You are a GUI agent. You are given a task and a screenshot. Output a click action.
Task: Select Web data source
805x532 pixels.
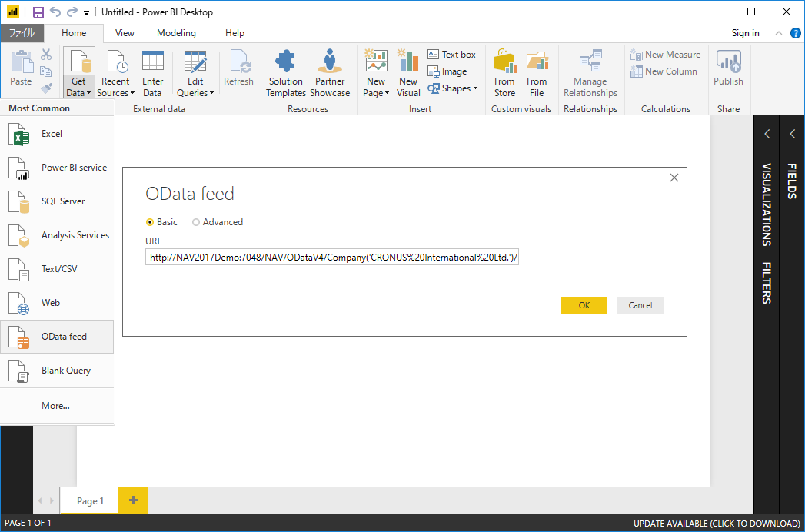pos(57,303)
